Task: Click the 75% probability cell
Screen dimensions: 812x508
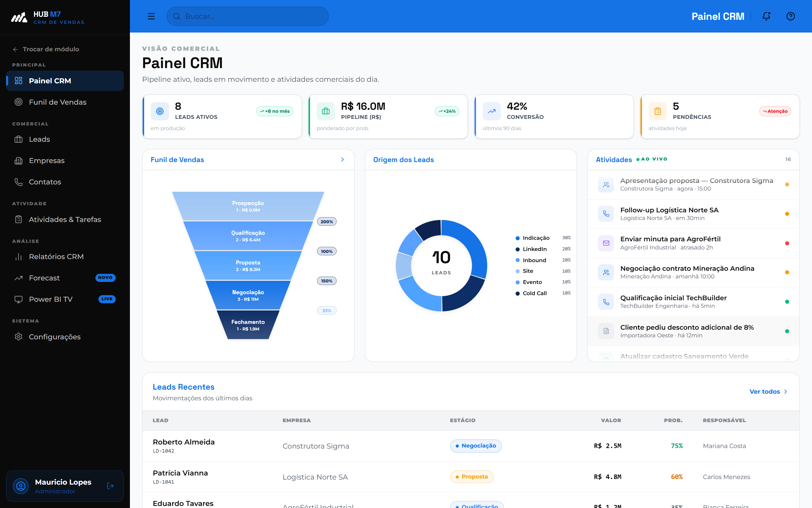Action: (x=676, y=446)
